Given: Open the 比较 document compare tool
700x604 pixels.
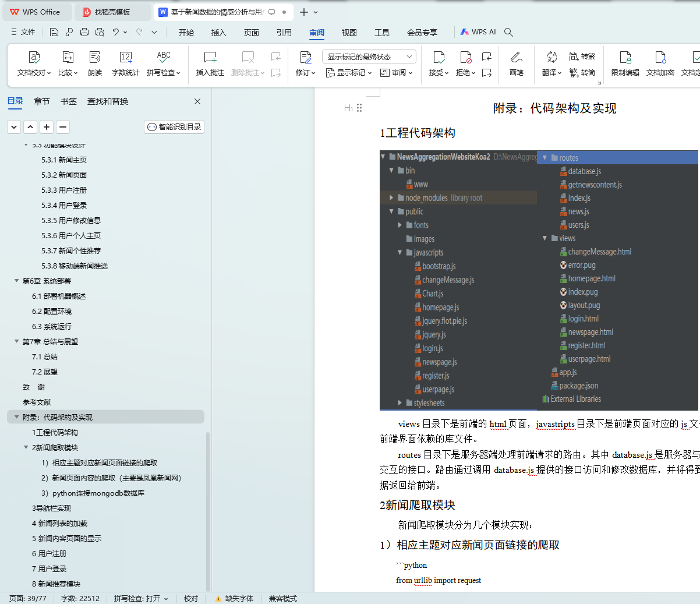Looking at the screenshot, I should pos(68,64).
